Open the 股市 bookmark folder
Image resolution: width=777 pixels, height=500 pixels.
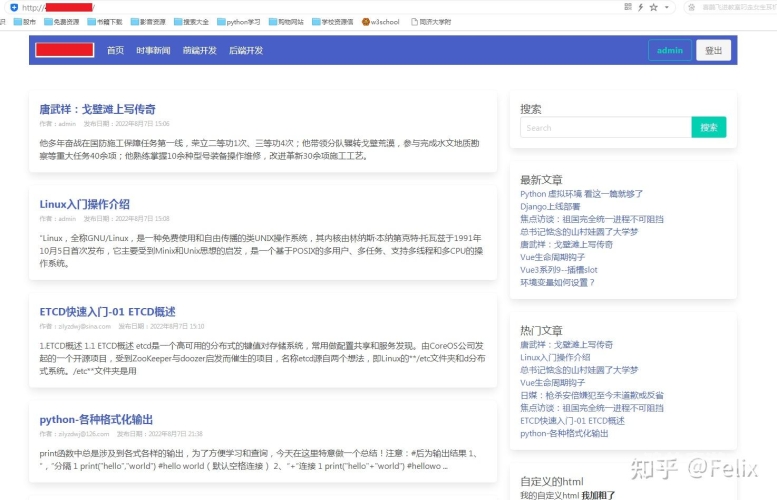coord(25,22)
